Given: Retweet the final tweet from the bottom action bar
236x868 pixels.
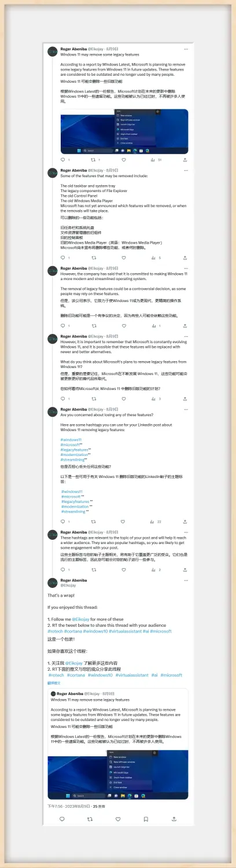Looking at the screenshot, I should tap(90, 819).
